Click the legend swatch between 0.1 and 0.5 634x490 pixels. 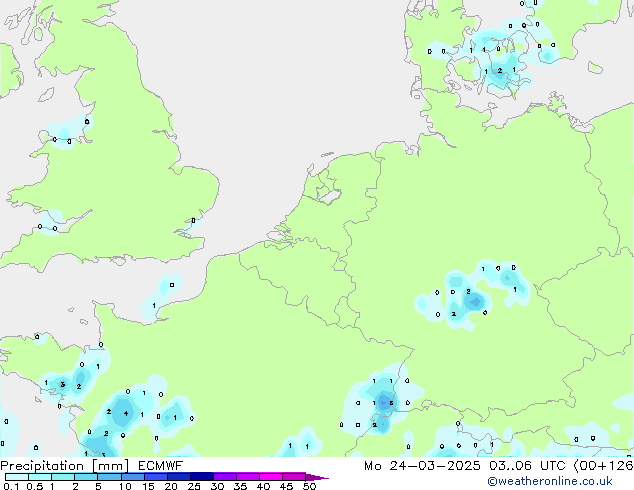[17, 477]
